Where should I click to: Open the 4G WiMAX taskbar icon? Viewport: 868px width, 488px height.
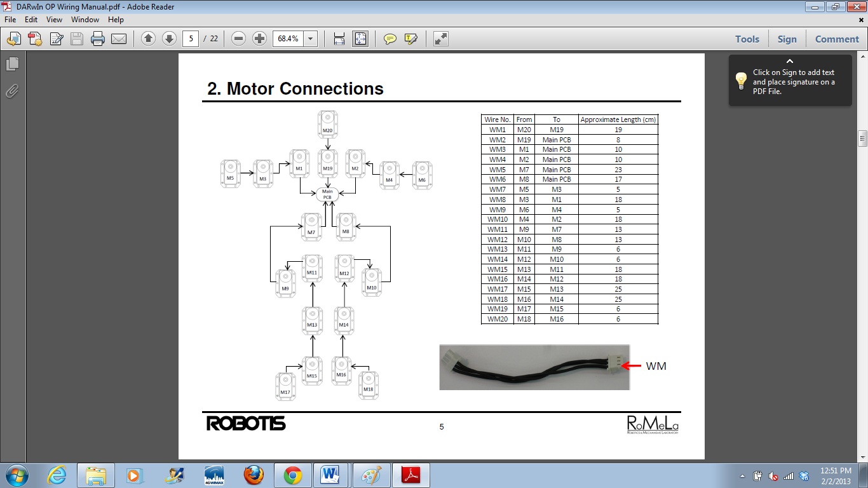pos(214,475)
